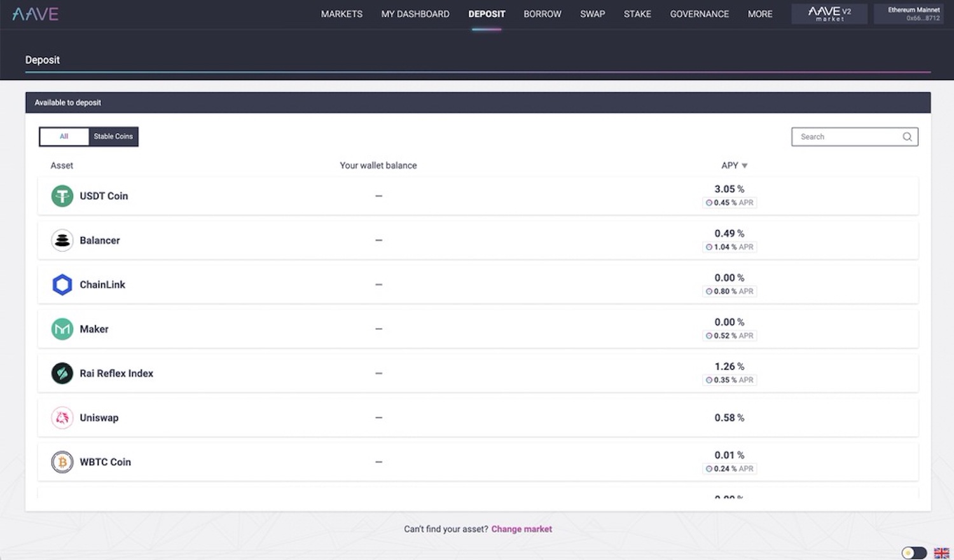Image resolution: width=954 pixels, height=560 pixels.
Task: Click the USDT 0.45 % APR incentive badge
Action: point(729,203)
